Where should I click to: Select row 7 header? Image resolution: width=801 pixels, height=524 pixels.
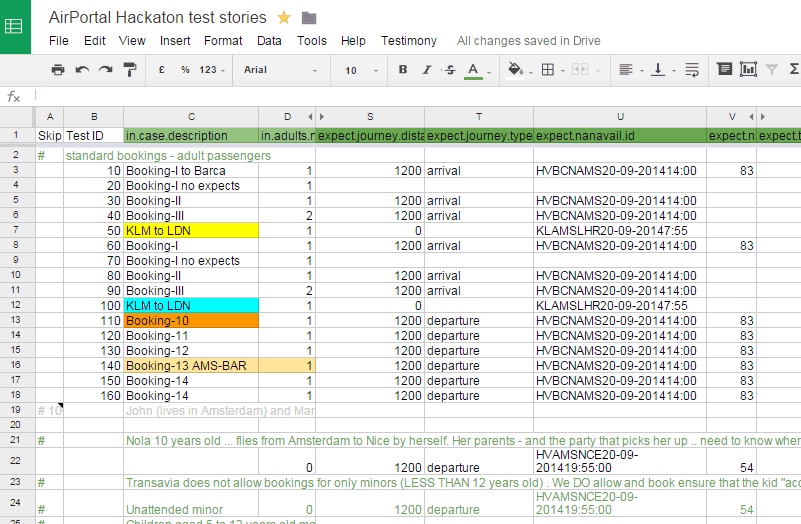click(16, 230)
